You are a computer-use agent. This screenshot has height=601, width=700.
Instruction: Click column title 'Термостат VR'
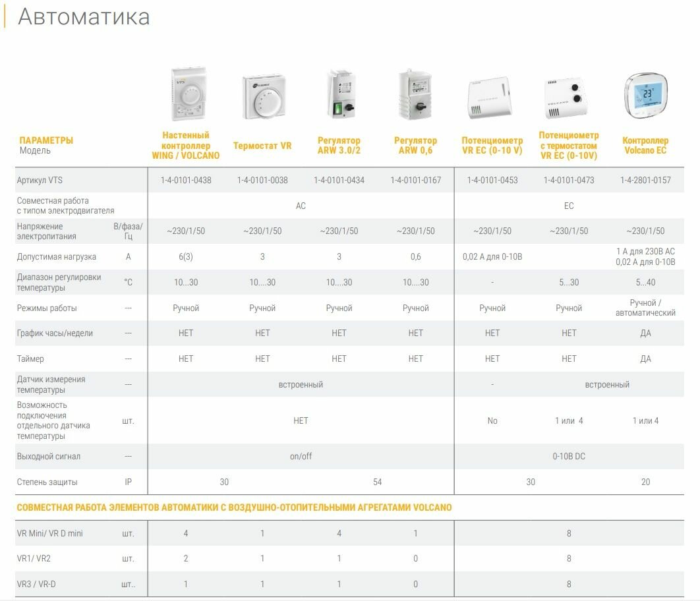click(262, 146)
